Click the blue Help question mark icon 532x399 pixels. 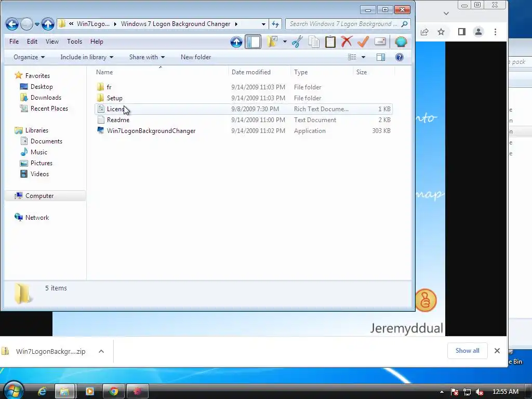pyautogui.click(x=400, y=57)
